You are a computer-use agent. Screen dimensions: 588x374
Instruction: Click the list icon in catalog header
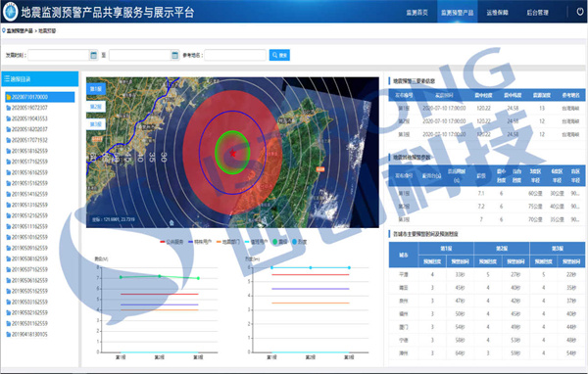pos(7,78)
